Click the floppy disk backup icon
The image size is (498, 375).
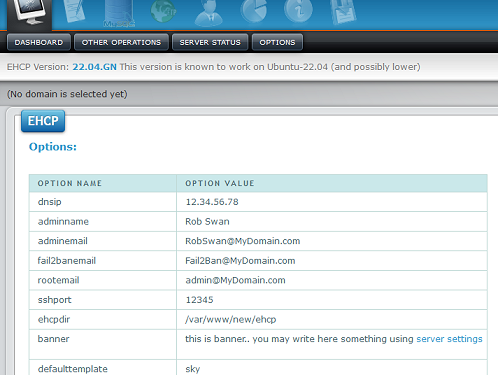(x=343, y=12)
